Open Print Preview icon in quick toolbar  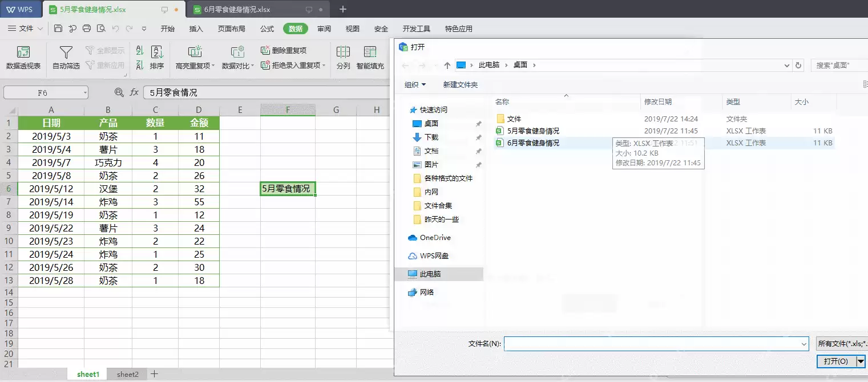(101, 29)
